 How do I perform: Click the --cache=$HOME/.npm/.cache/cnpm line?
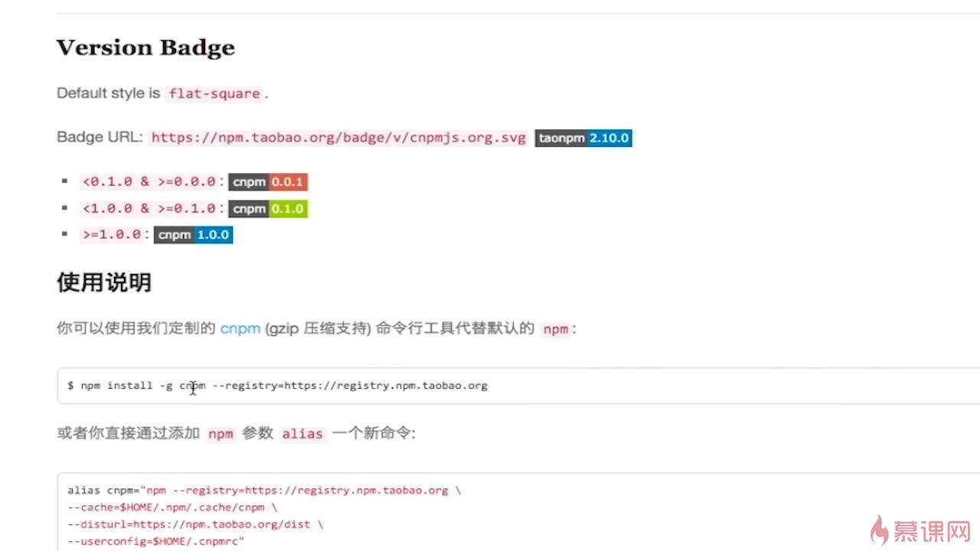point(172,507)
